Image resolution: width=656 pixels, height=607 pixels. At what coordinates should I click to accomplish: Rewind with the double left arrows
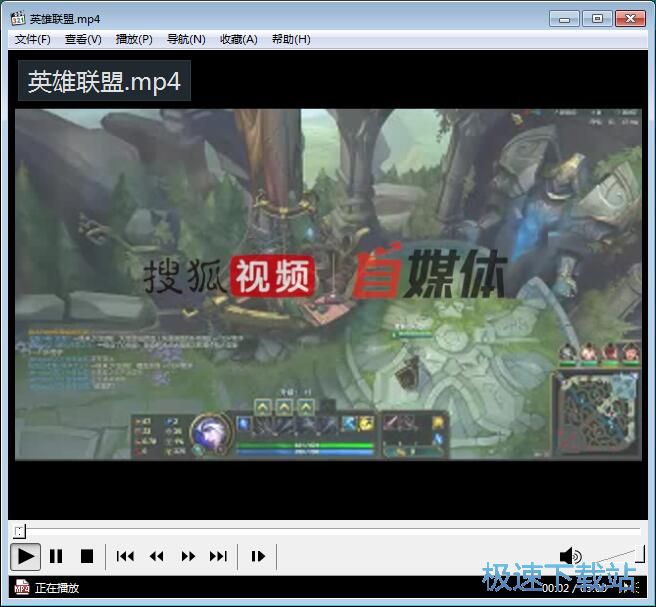tap(156, 556)
